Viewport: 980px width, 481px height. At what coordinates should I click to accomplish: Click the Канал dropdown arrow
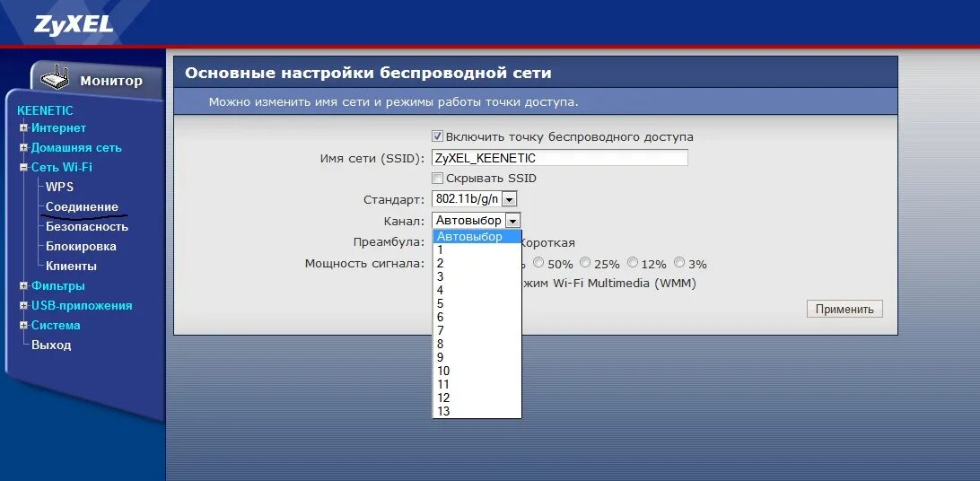[512, 221]
